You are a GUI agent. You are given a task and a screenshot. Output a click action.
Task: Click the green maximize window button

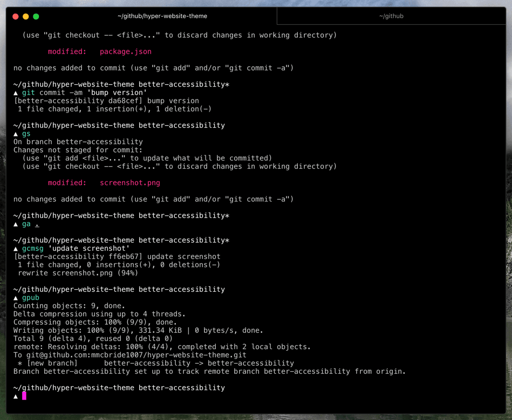tap(36, 16)
